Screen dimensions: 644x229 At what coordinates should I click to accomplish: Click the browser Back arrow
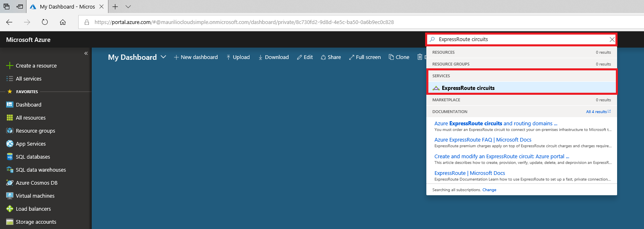point(9,22)
